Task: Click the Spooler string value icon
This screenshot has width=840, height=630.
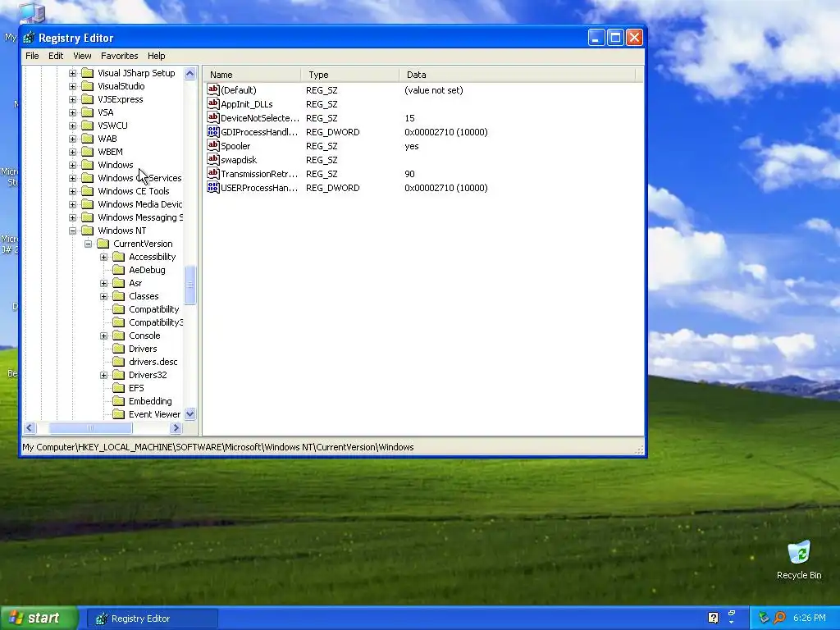Action: 212,145
